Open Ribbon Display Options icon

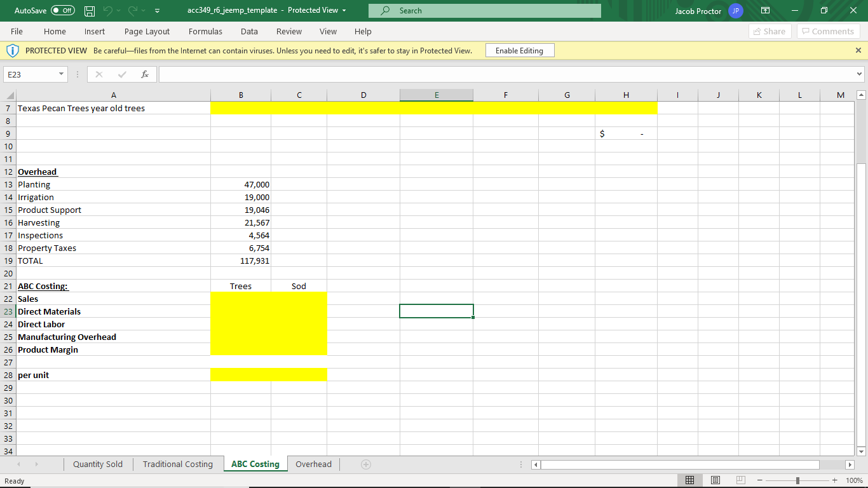pos(766,11)
